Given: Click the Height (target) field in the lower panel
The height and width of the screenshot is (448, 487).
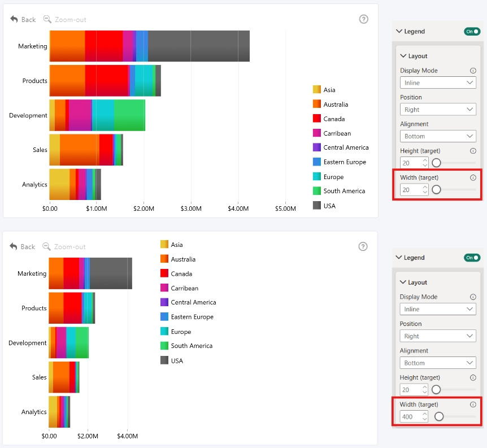Looking at the screenshot, I should pos(414,390).
